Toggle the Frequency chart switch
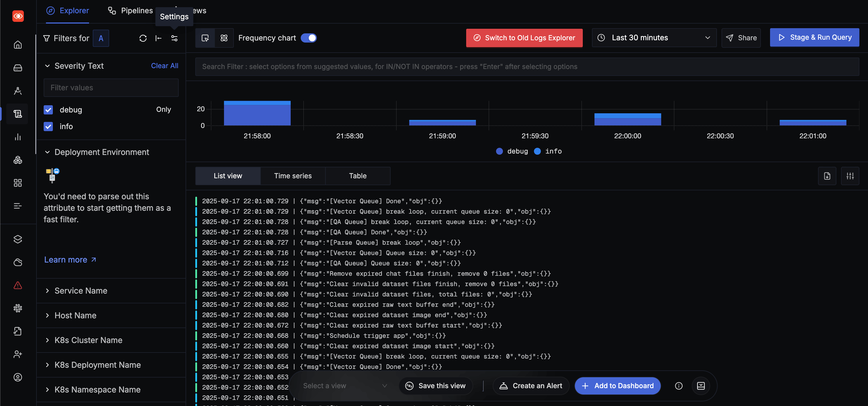This screenshot has width=868, height=406. point(308,38)
